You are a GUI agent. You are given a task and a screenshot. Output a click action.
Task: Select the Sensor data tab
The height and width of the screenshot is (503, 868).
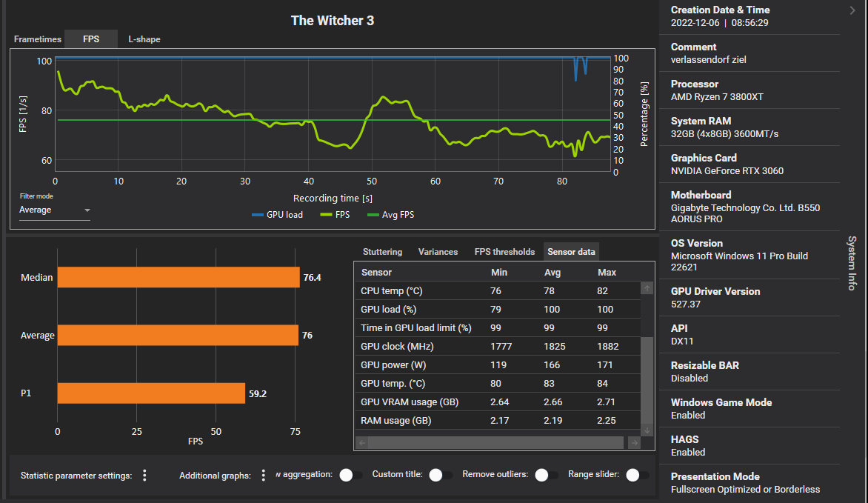click(571, 252)
